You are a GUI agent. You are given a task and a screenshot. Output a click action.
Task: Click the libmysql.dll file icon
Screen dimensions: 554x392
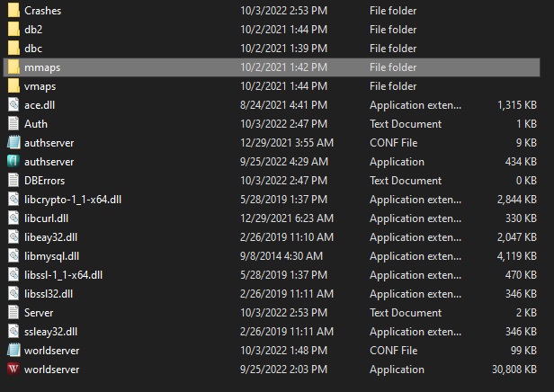pos(13,255)
